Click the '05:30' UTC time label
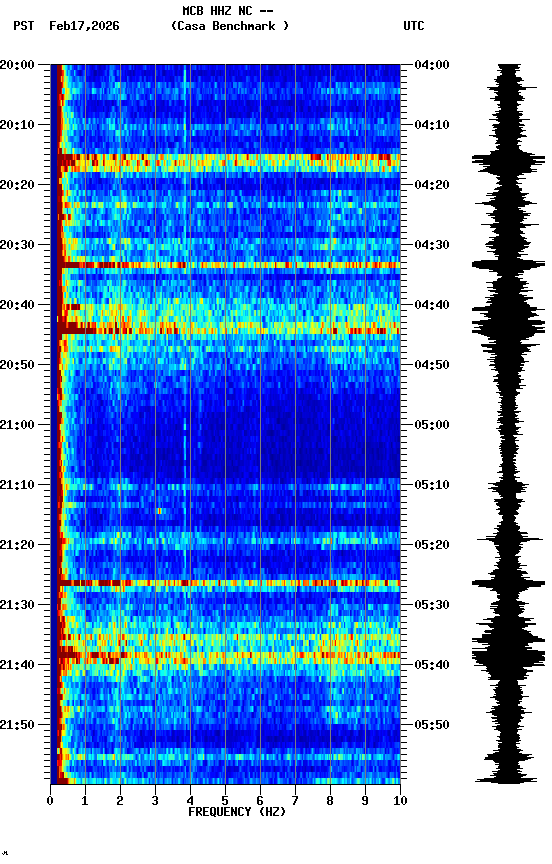 432,606
